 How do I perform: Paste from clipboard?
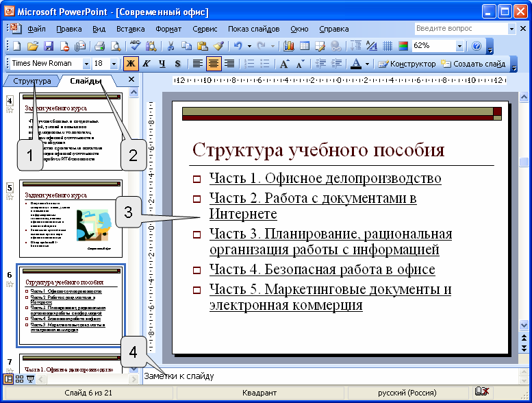202,46
